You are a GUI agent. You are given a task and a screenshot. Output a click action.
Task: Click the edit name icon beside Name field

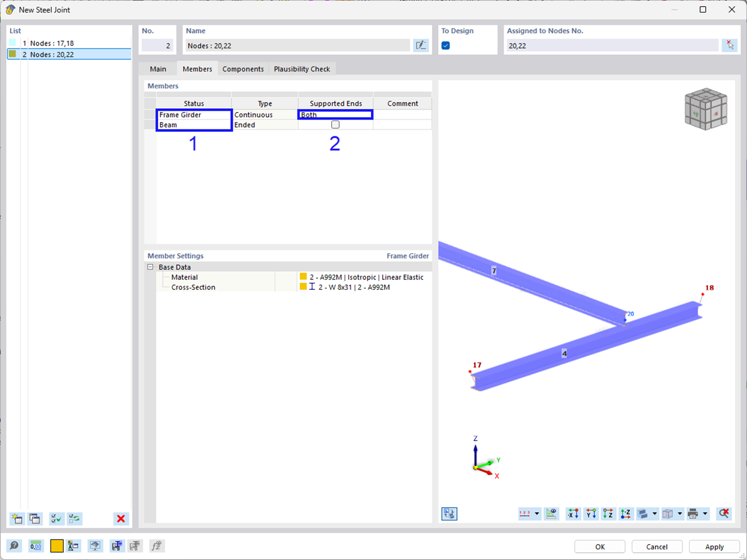(x=421, y=45)
